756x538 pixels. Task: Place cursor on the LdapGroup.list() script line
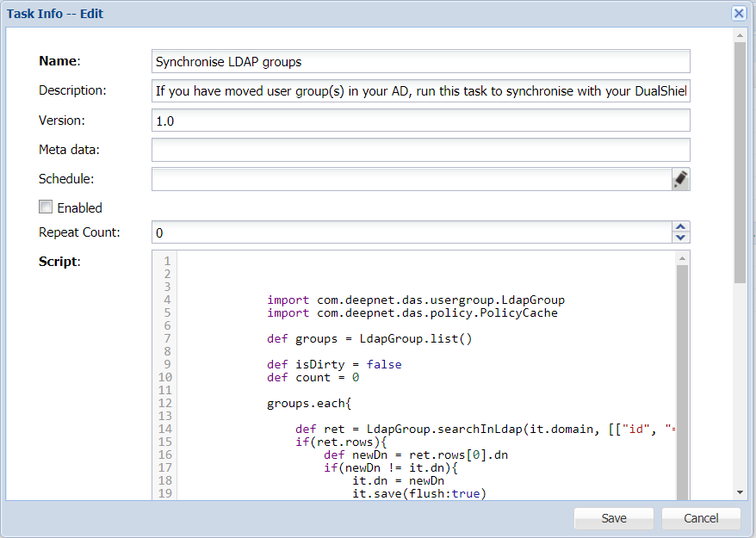click(370, 338)
